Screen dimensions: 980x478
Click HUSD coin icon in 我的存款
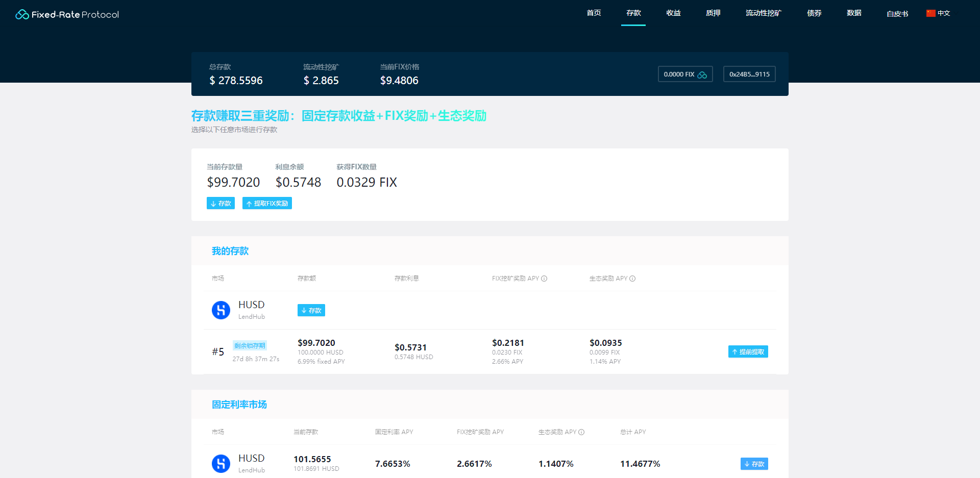point(221,310)
